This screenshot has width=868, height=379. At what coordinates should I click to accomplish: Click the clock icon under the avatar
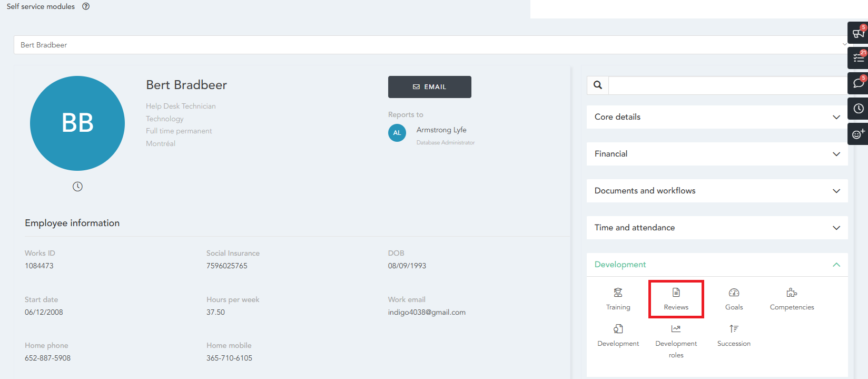(77, 187)
